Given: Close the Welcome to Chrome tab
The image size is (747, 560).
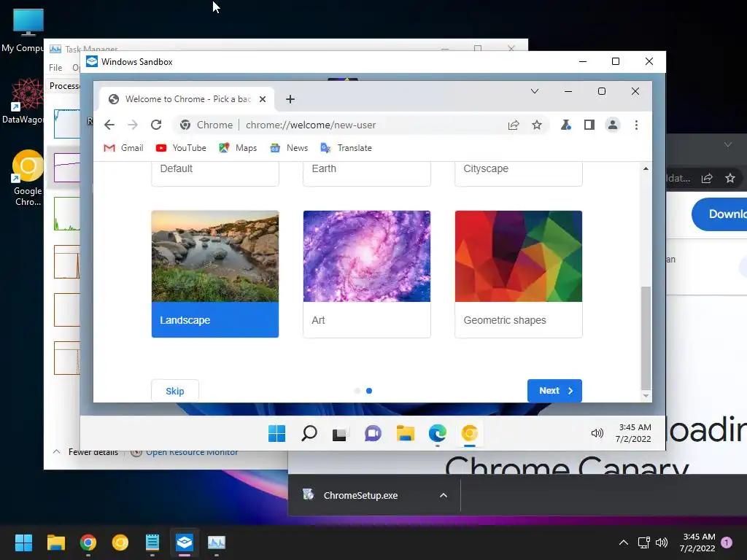Looking at the screenshot, I should coord(263,99).
